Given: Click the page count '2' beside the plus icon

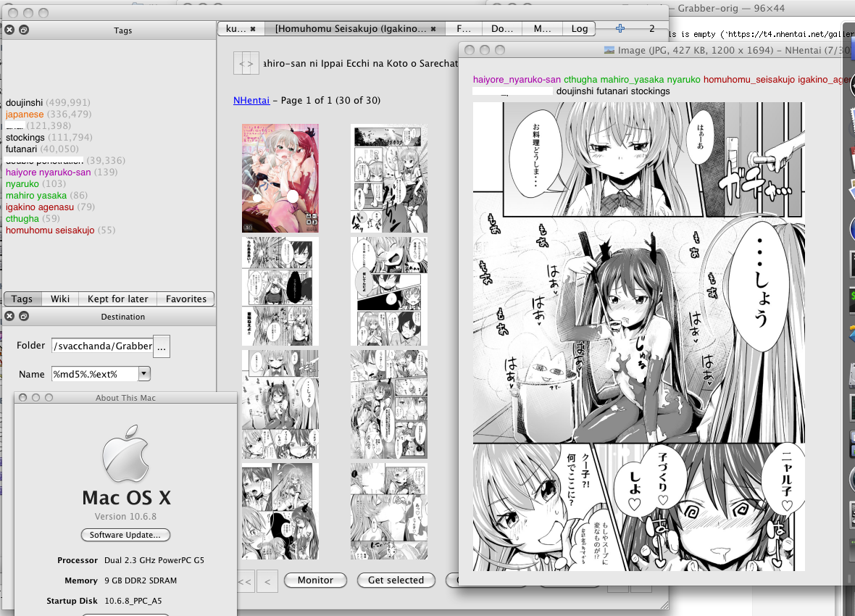Looking at the screenshot, I should [x=651, y=28].
